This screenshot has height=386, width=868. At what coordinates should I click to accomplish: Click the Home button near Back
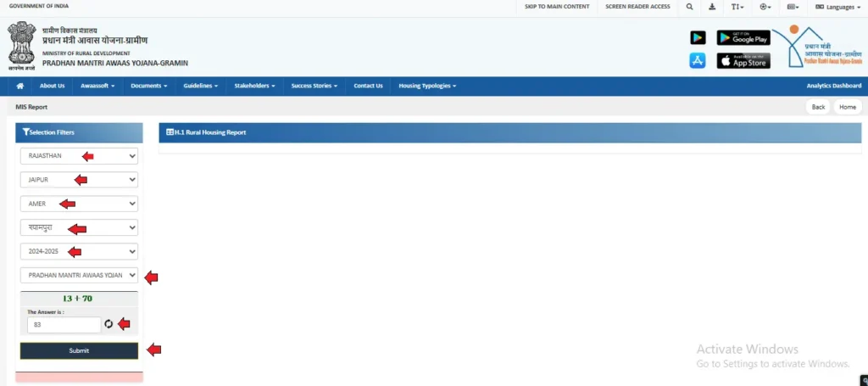click(848, 107)
